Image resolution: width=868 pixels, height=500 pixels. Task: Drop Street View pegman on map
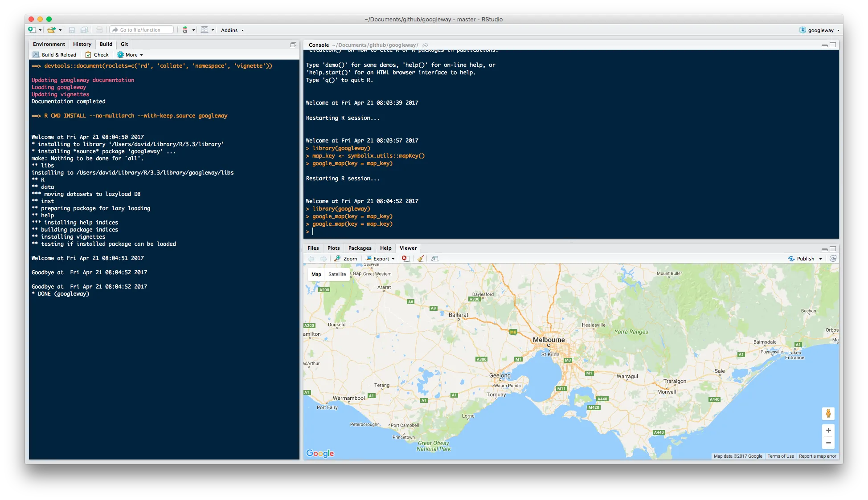(828, 414)
